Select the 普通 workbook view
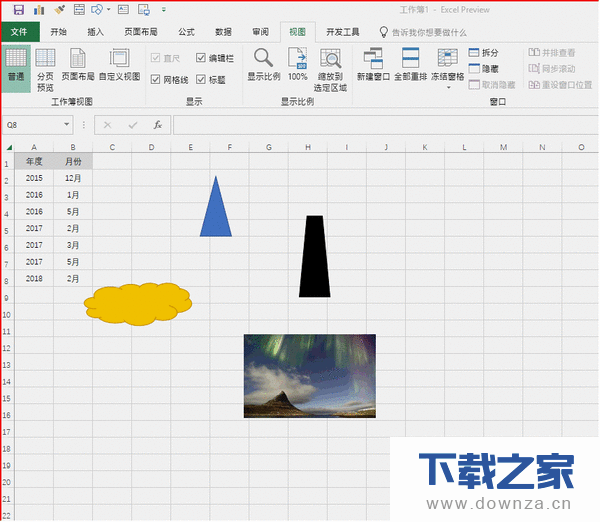This screenshot has height=522, width=600. click(x=16, y=69)
